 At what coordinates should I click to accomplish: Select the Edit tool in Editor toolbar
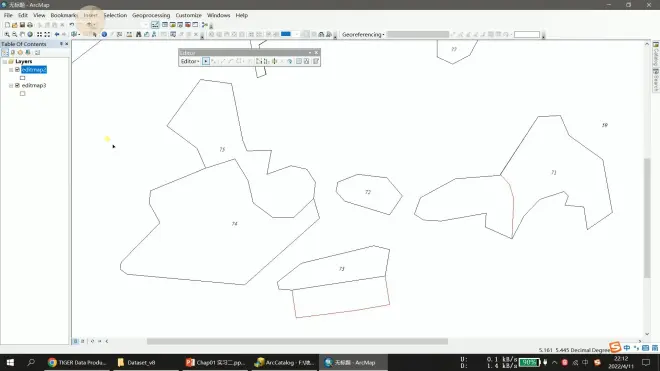point(206,61)
